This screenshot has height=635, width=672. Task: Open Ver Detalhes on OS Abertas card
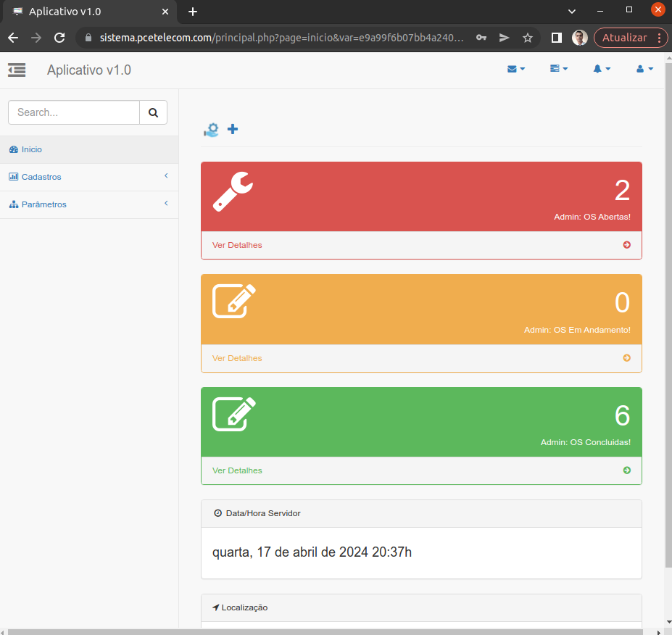(x=237, y=245)
